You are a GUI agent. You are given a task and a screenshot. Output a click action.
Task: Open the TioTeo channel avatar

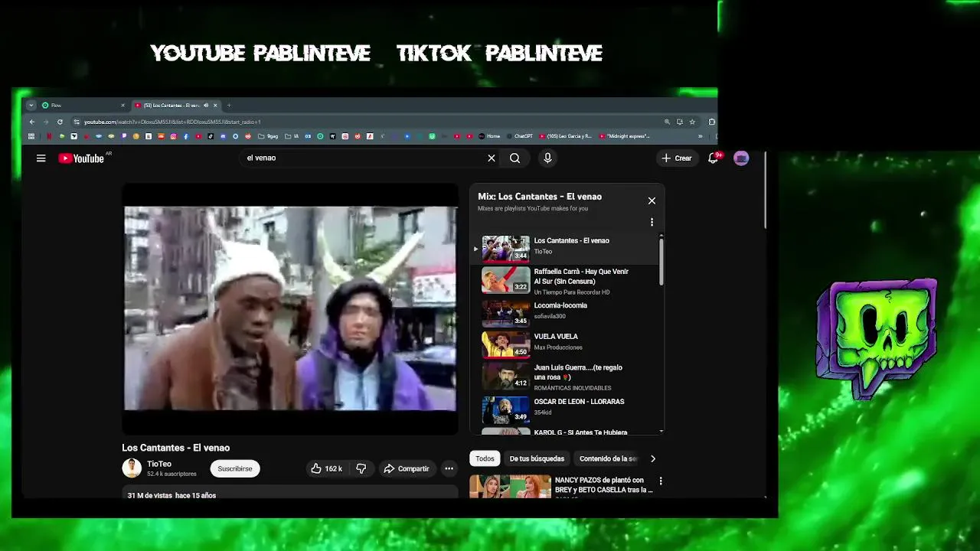click(132, 468)
